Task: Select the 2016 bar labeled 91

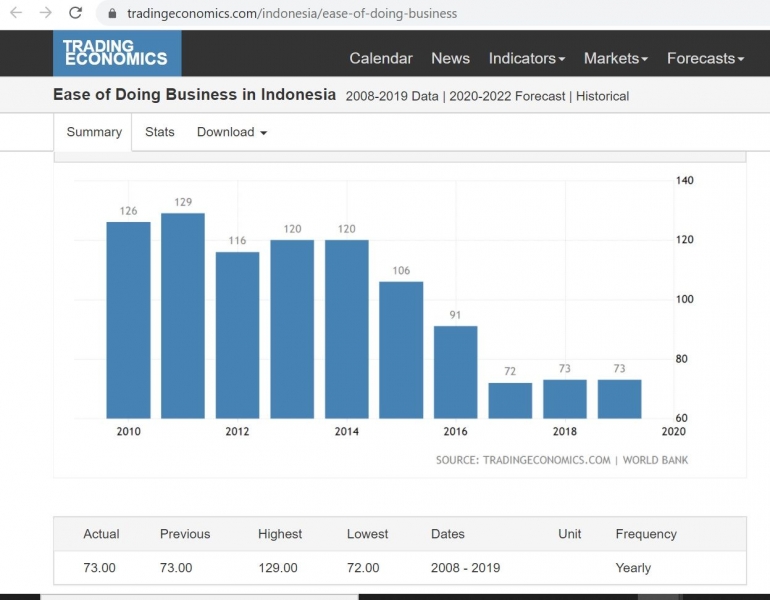Action: 455,372
